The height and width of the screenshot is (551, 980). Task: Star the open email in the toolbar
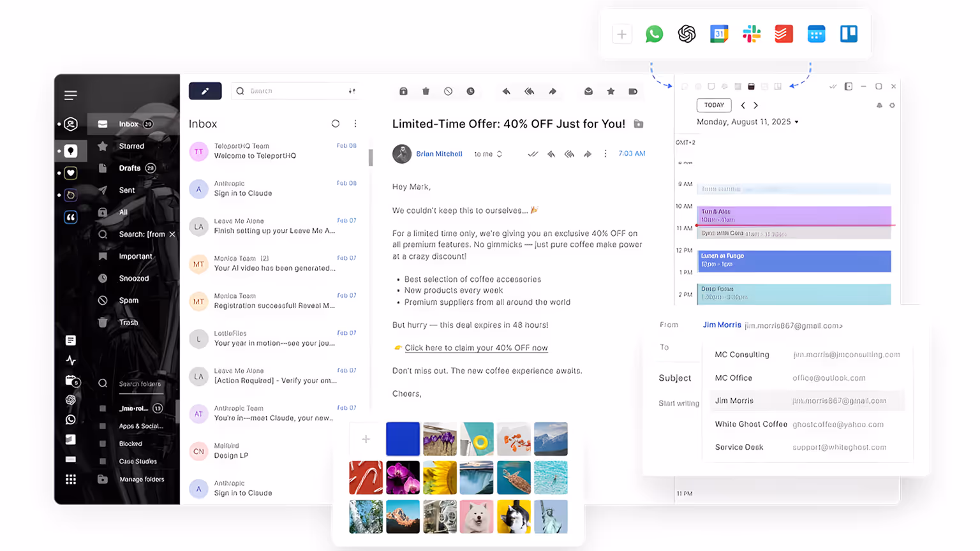[x=611, y=91]
